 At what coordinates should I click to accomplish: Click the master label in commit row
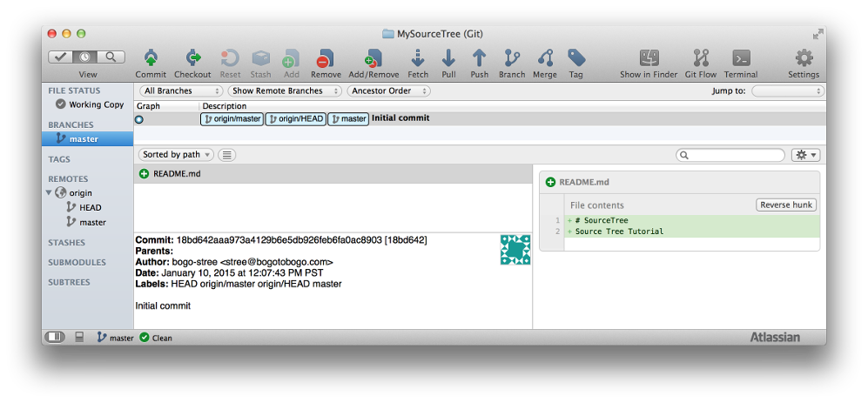click(x=348, y=119)
